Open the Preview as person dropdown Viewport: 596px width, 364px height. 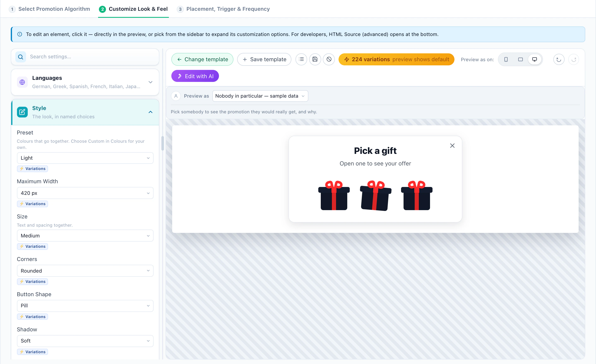[x=260, y=96]
